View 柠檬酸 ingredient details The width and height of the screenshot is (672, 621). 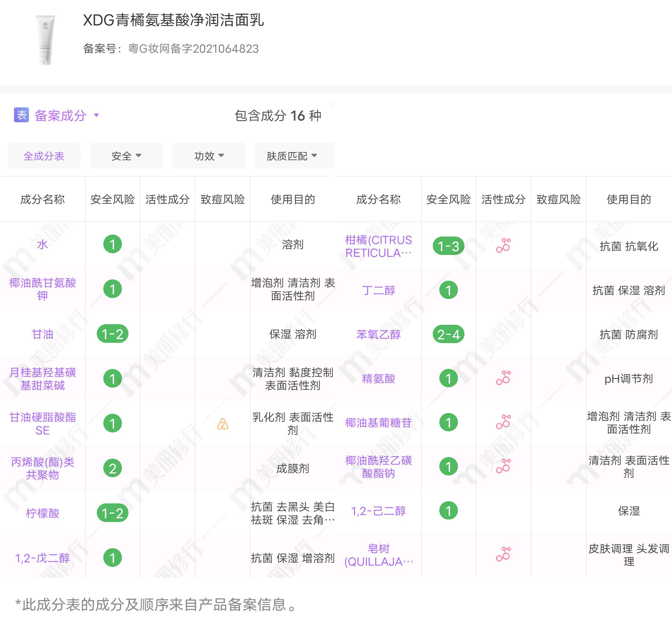42,513
